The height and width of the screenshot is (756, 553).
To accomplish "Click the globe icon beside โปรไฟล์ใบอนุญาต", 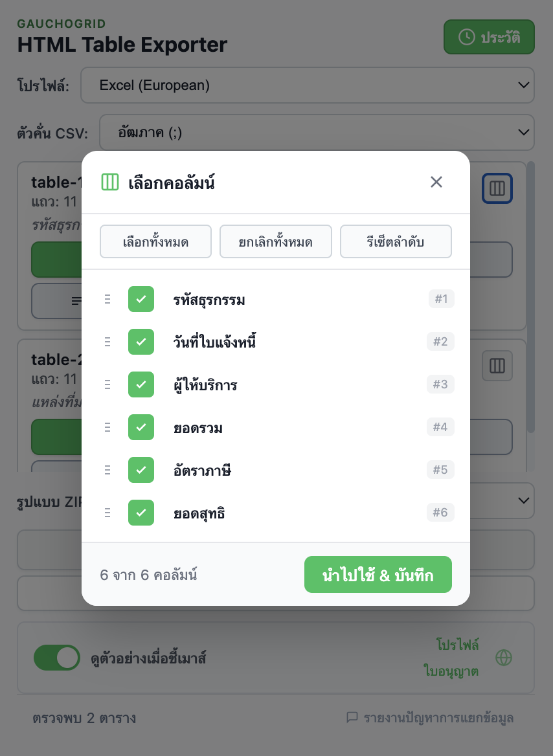I will pos(504,658).
